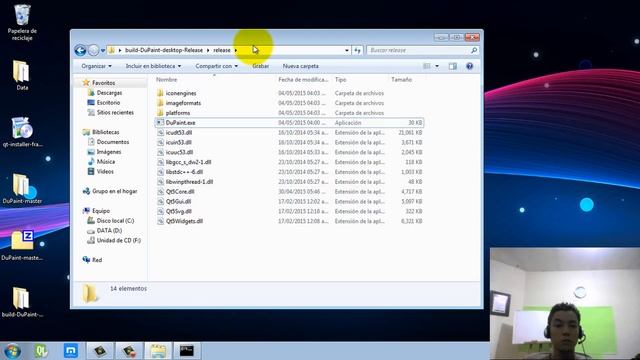Image resolution: width=640 pixels, height=360 pixels.
Task: Select the iconengines folder
Action: (x=181, y=93)
